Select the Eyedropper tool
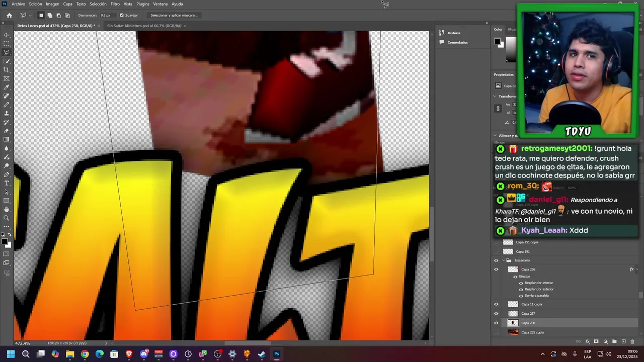 point(7,87)
